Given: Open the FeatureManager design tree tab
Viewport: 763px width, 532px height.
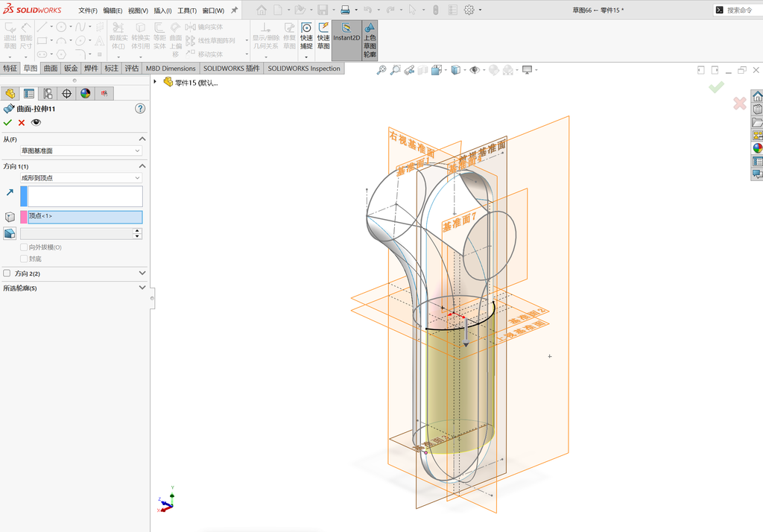Looking at the screenshot, I should tap(10, 93).
